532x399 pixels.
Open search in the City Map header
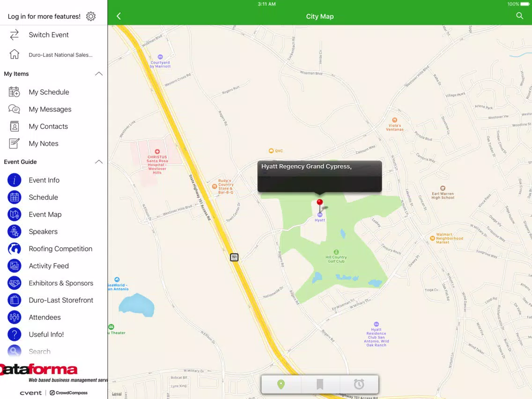pos(519,15)
